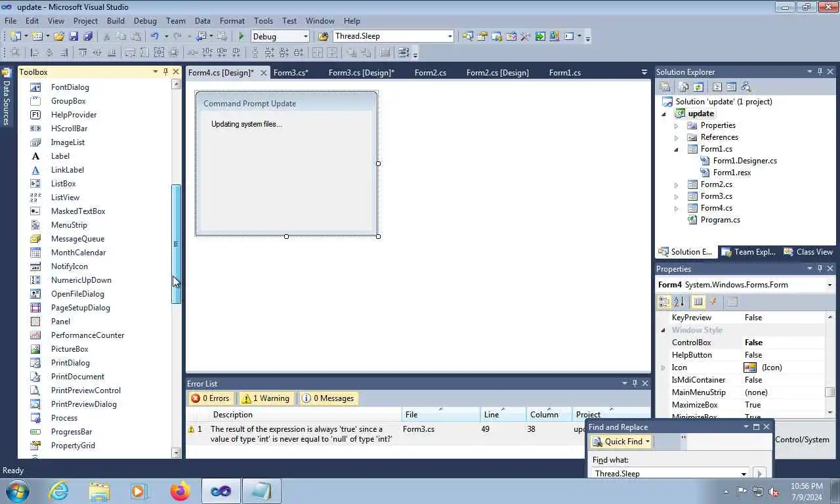The height and width of the screenshot is (504, 840).
Task: Open the Tools menu
Action: (264, 21)
